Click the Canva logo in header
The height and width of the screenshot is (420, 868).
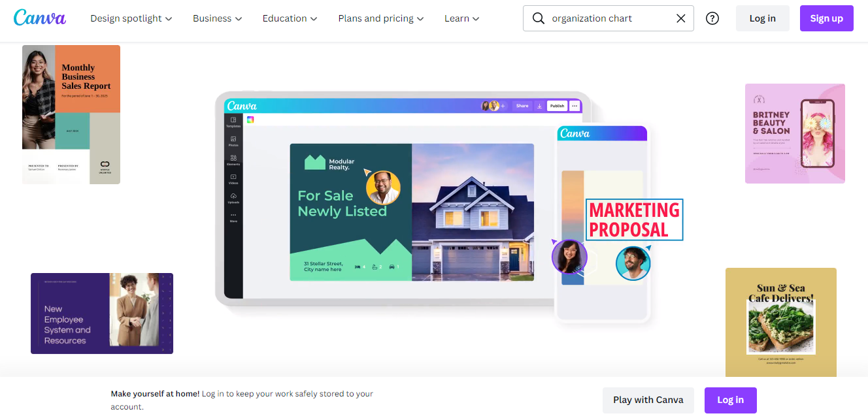pyautogui.click(x=40, y=18)
